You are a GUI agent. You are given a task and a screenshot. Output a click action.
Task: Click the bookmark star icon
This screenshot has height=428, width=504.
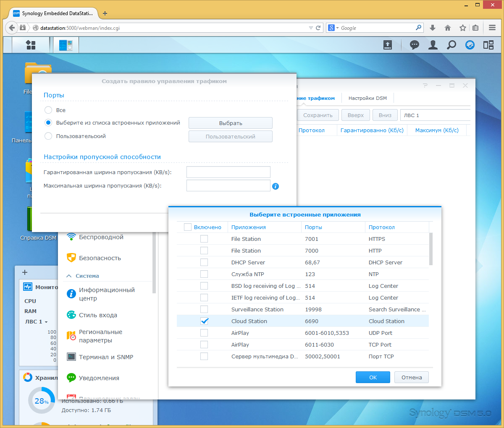462,28
